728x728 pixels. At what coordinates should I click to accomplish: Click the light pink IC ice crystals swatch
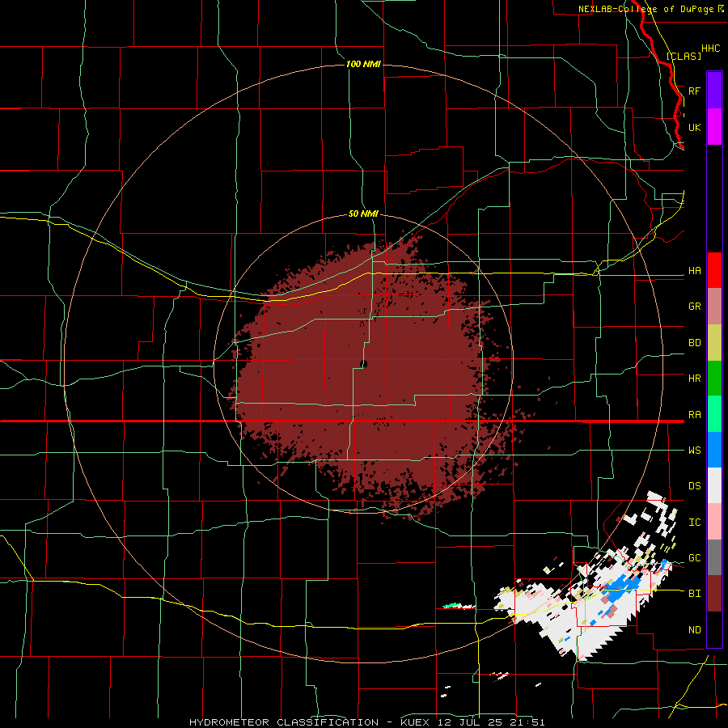pyautogui.click(x=714, y=522)
